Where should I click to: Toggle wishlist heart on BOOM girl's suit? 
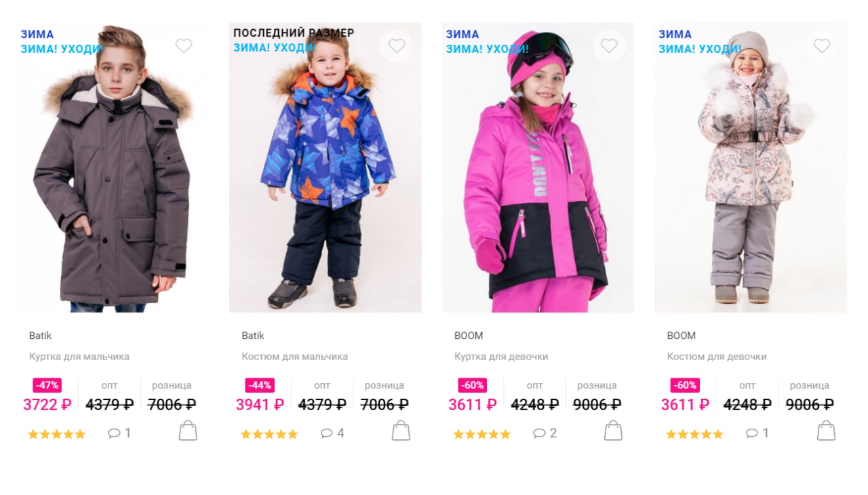click(822, 45)
